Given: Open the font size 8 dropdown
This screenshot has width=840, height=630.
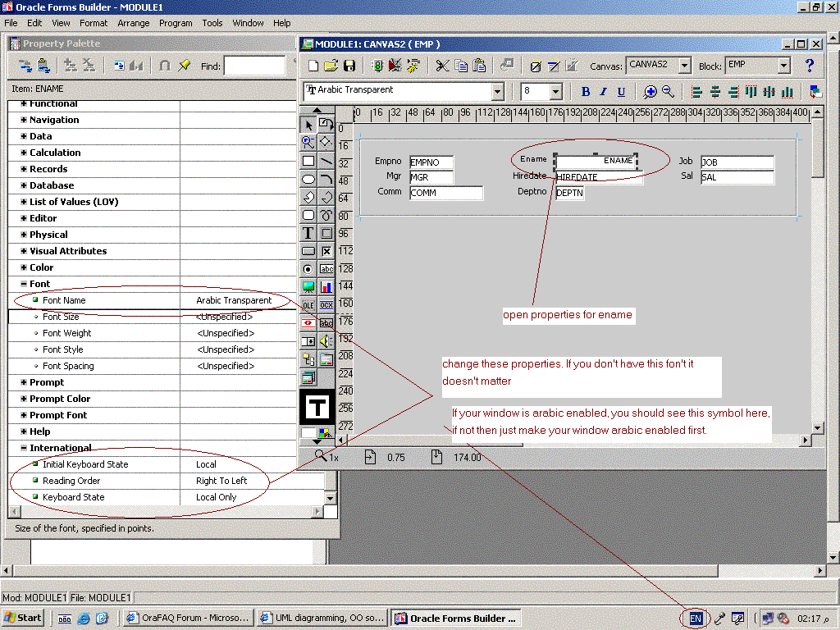Looking at the screenshot, I should tap(555, 92).
